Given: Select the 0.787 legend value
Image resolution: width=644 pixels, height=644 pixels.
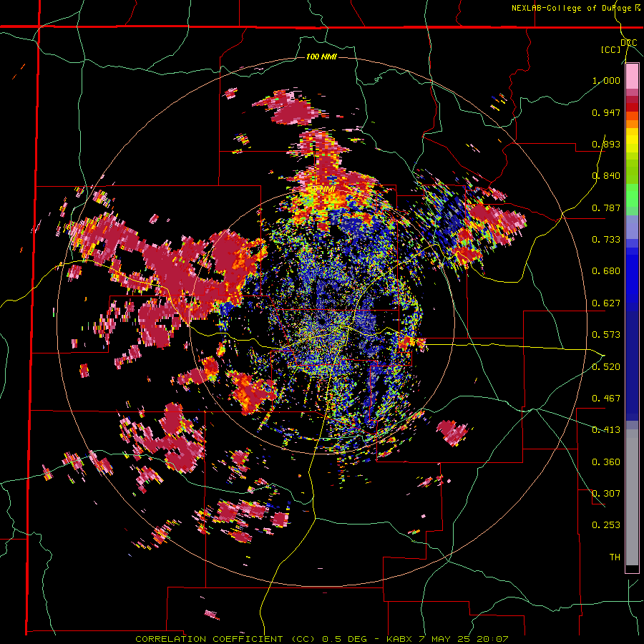Looking at the screenshot, I should [606, 208].
